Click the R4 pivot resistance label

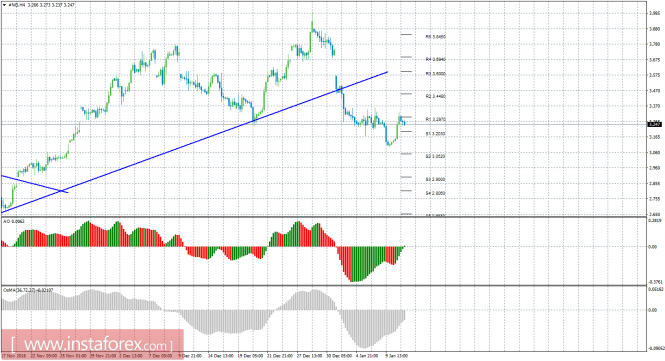pyautogui.click(x=436, y=59)
